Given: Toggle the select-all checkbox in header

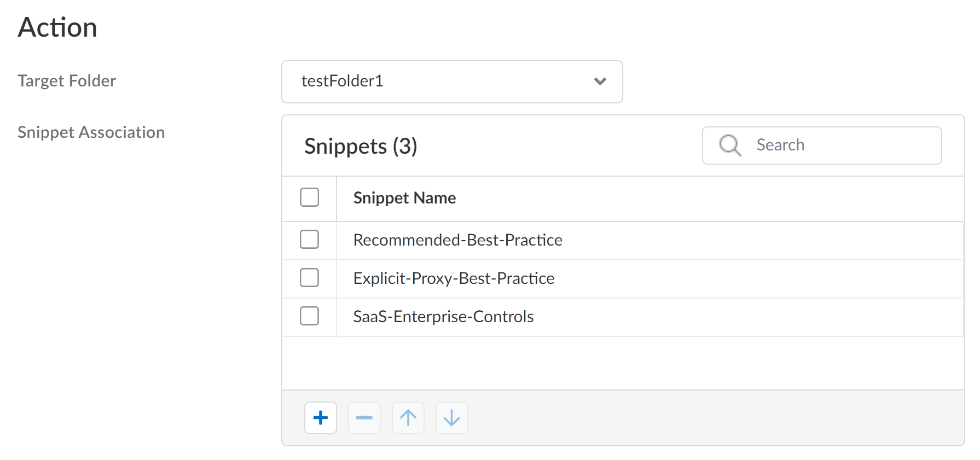Looking at the screenshot, I should pos(309,197).
